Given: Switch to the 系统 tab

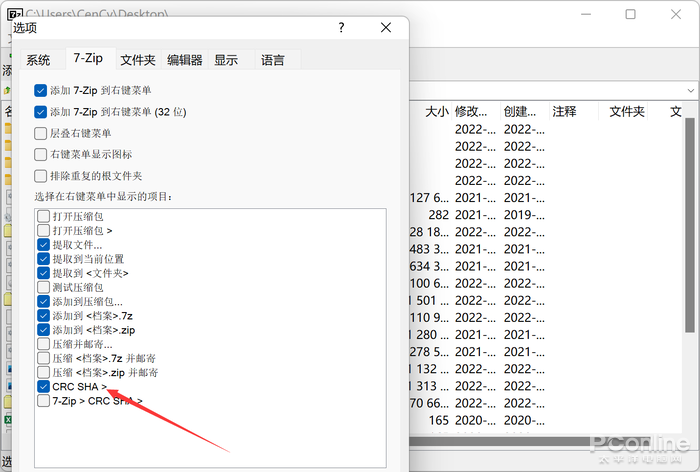Looking at the screenshot, I should pos(38,60).
